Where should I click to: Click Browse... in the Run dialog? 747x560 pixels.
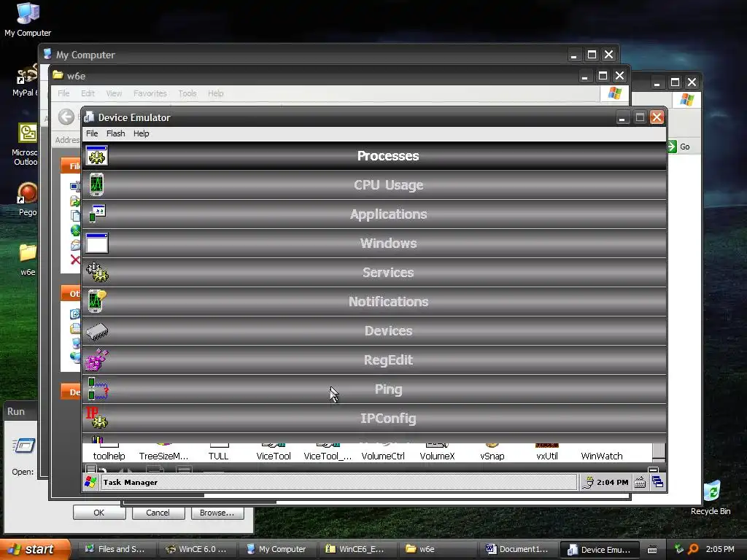(217, 513)
